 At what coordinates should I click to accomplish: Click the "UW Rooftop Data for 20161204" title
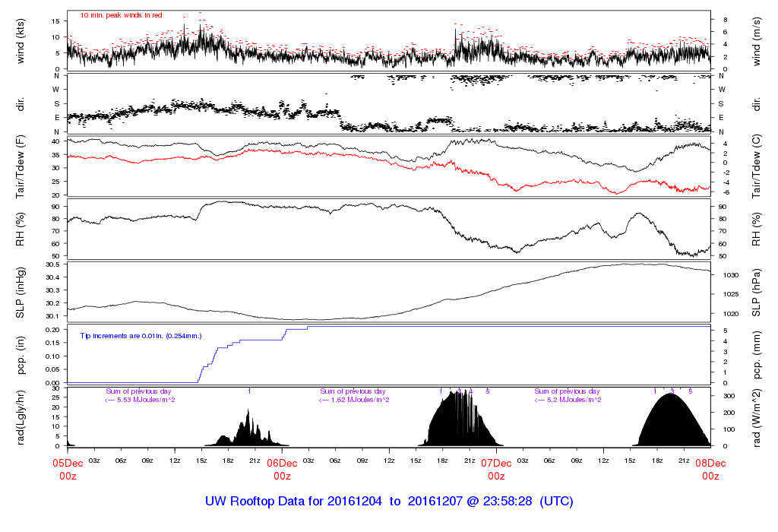click(294, 502)
